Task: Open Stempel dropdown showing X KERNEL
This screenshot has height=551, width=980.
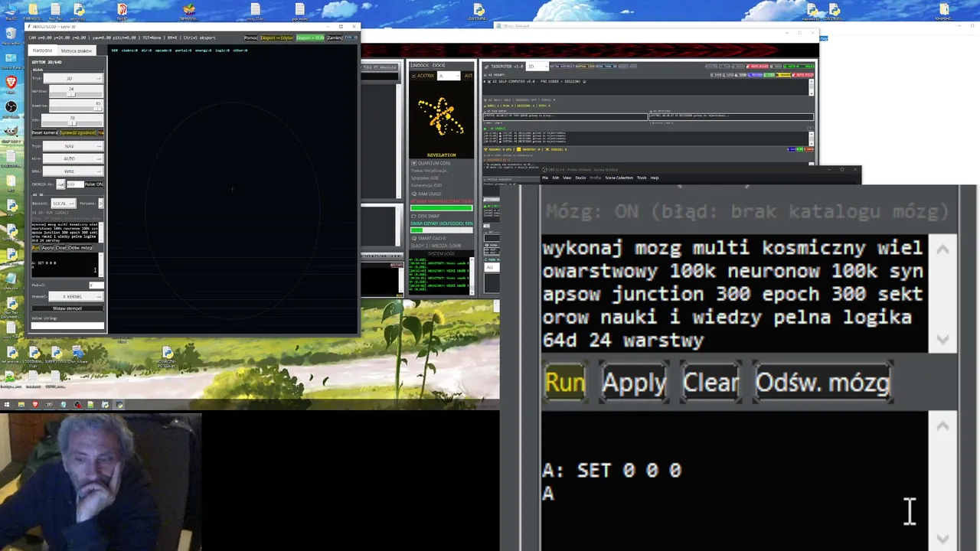Action: point(76,296)
